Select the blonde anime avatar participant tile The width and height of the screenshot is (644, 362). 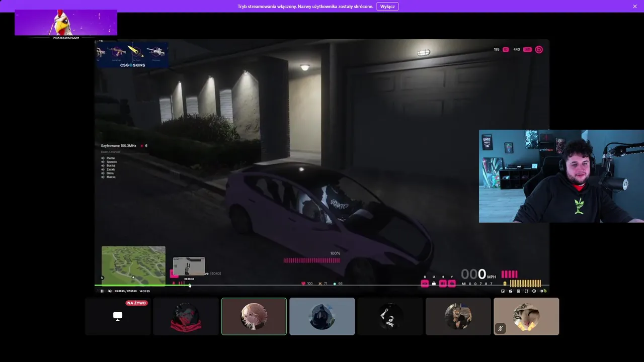point(254,316)
